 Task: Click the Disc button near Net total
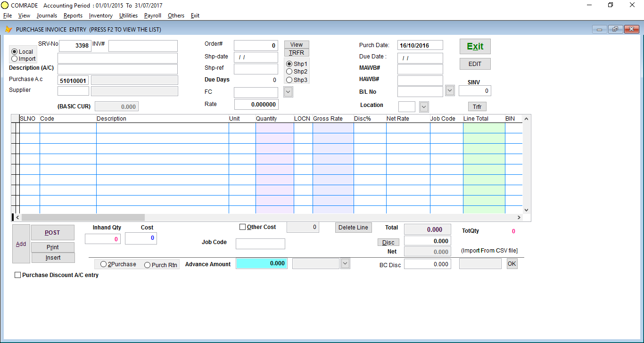pos(388,242)
